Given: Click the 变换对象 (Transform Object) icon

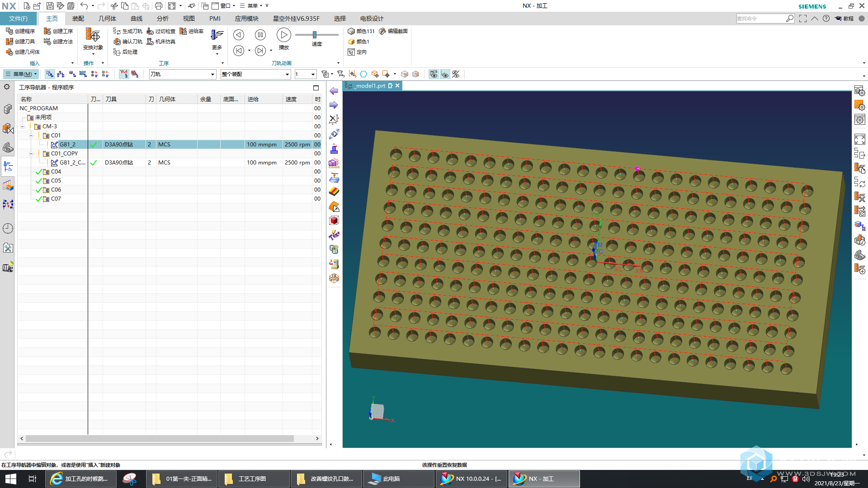Looking at the screenshot, I should 93,36.
